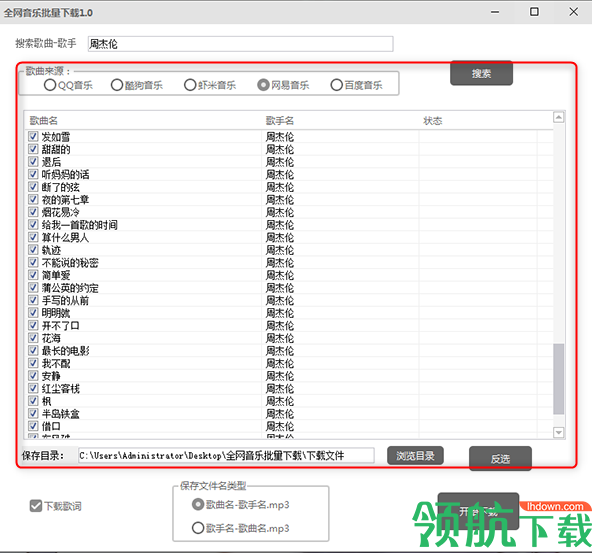Uncheck the song 断了的弦

click(33, 187)
